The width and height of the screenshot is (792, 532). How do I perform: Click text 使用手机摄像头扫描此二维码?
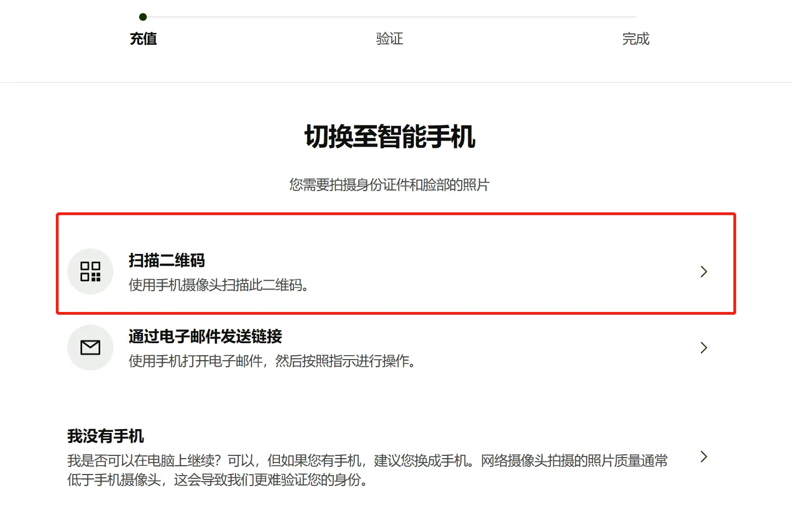[x=218, y=285]
